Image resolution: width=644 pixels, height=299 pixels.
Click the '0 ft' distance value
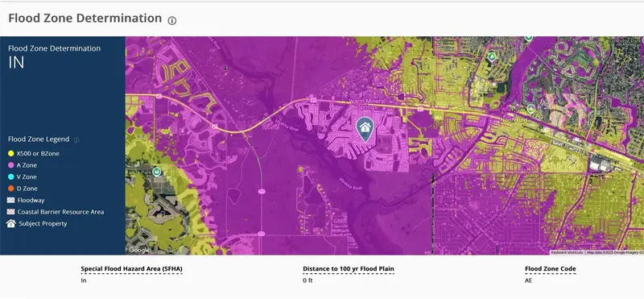pyautogui.click(x=308, y=280)
